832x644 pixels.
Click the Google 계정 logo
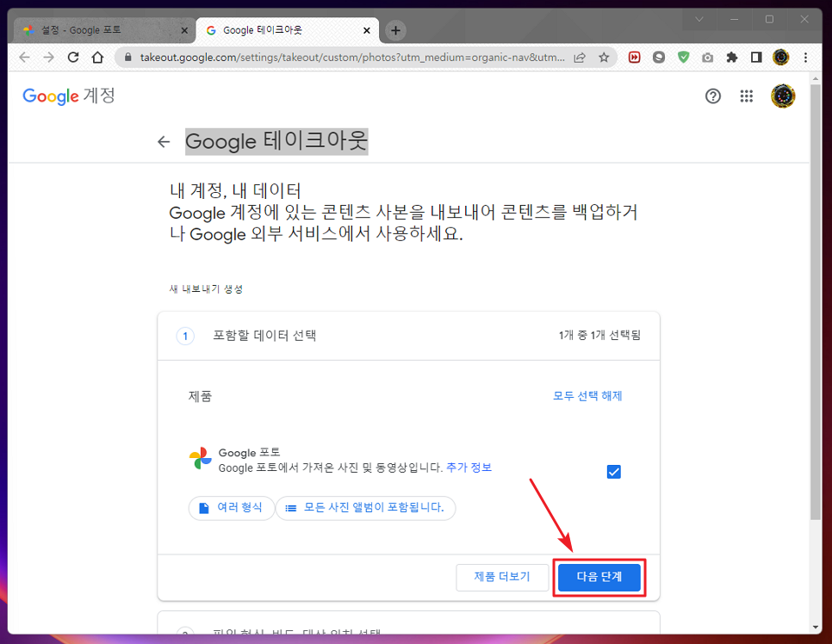(x=68, y=96)
